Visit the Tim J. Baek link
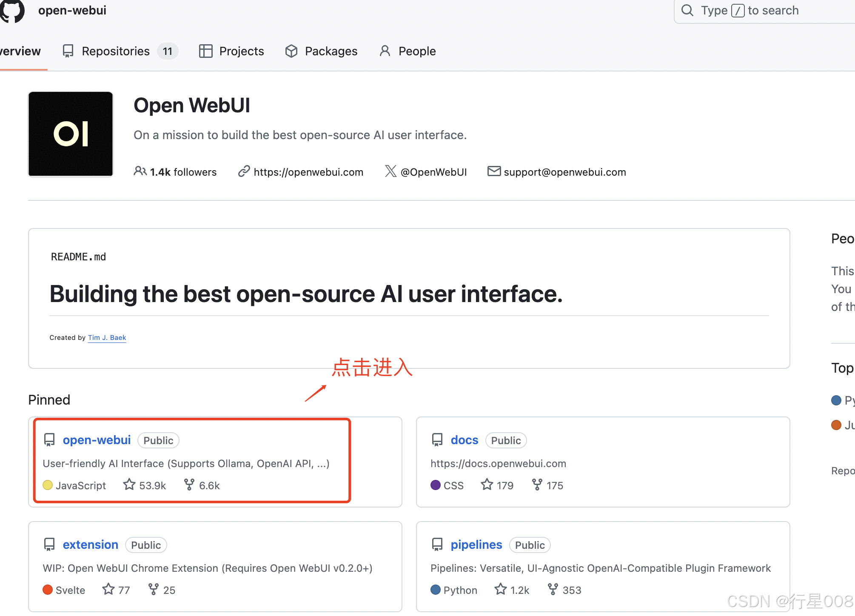This screenshot has height=616, width=855. pos(107,337)
